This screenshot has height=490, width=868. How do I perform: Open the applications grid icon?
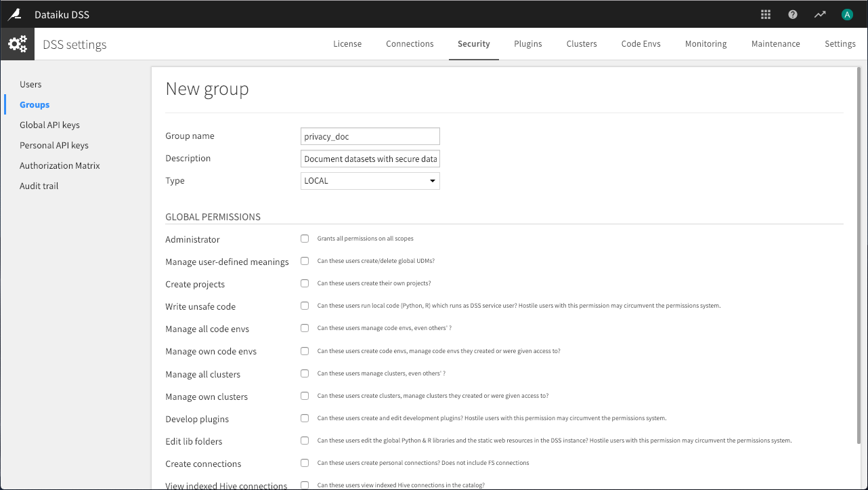(765, 14)
